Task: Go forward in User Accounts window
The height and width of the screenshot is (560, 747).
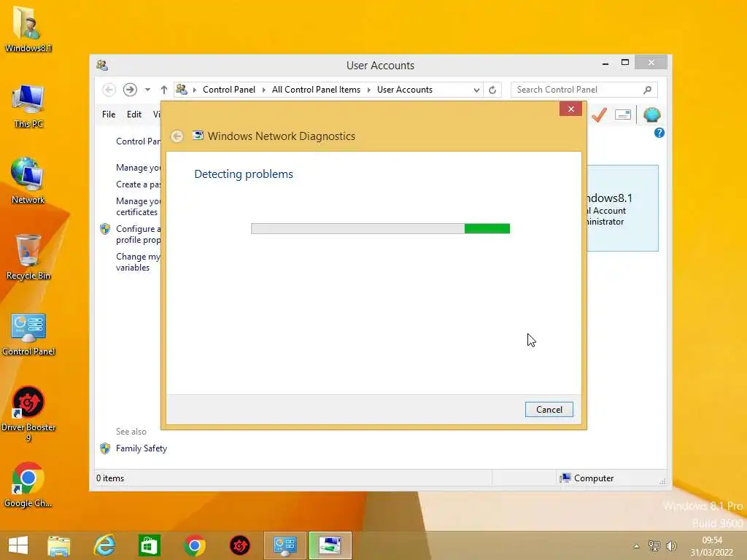Action: pyautogui.click(x=130, y=90)
